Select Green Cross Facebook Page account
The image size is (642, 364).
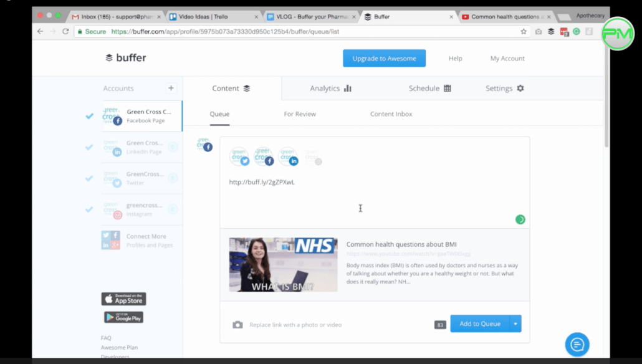click(141, 116)
